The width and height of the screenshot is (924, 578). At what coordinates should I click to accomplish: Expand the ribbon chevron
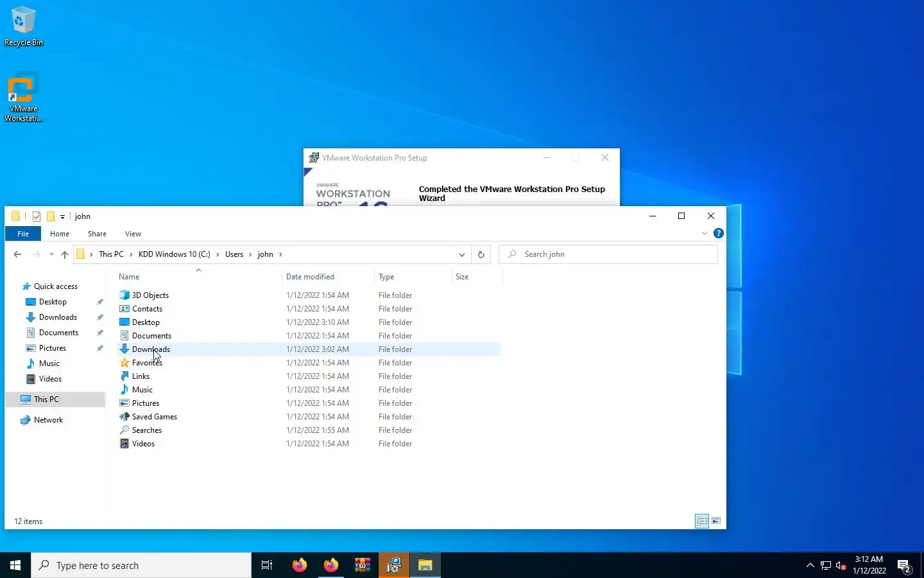pos(705,233)
